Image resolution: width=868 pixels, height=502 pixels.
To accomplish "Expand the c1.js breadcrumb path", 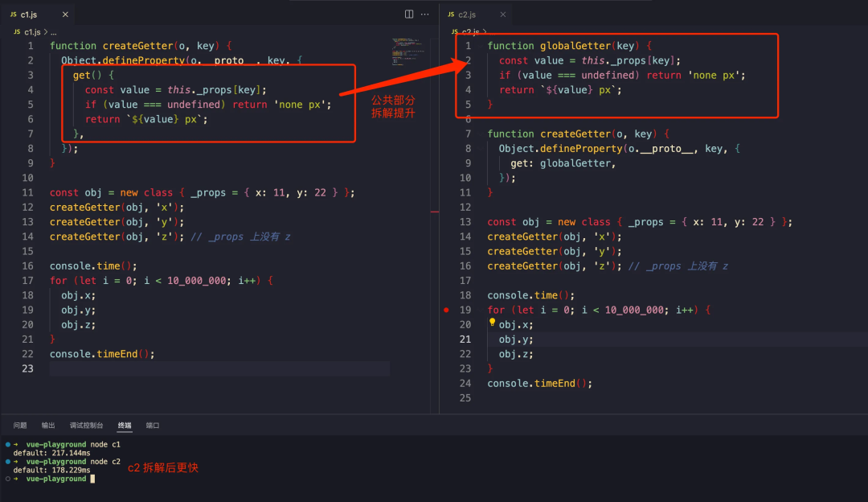I will [32, 32].
